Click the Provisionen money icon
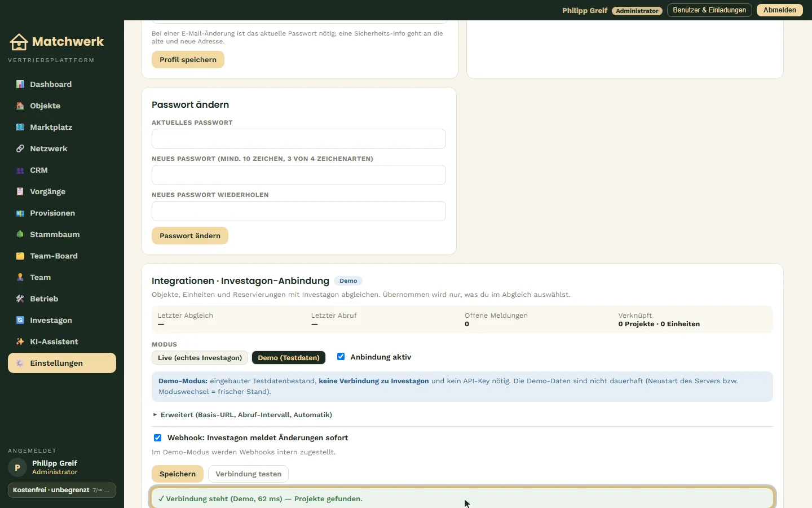 (x=20, y=213)
